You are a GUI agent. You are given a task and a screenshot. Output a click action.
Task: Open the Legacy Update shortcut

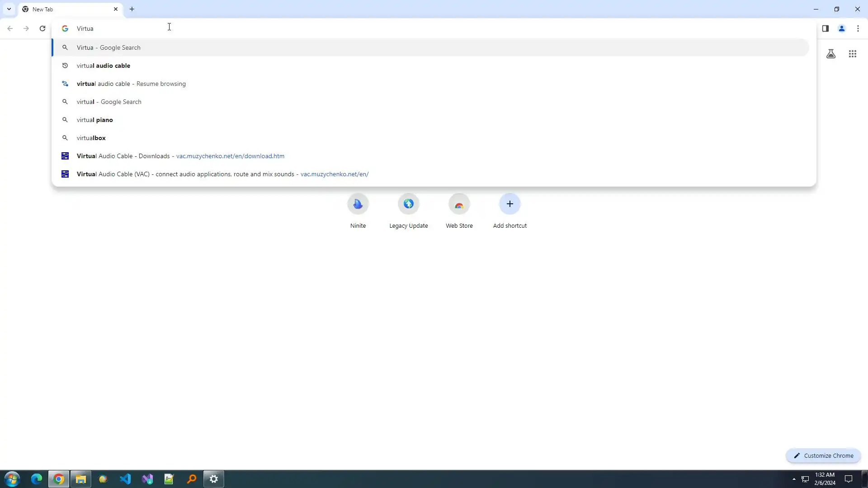[x=408, y=204]
